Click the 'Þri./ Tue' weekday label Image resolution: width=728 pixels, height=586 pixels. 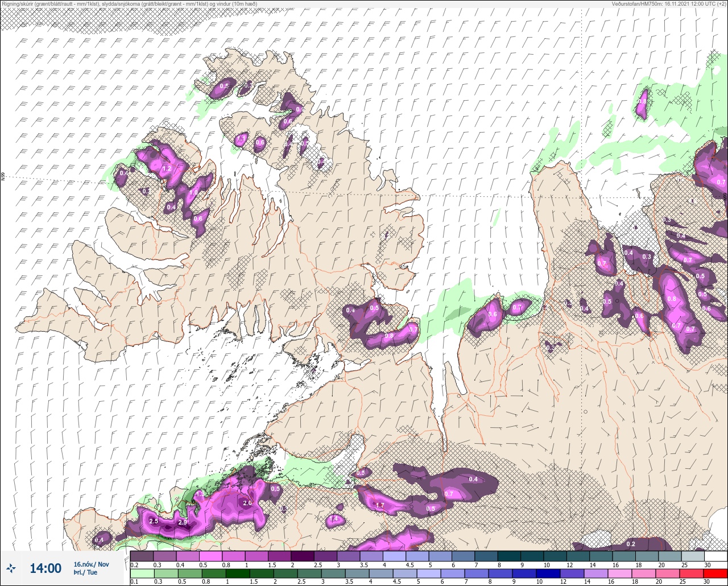pyautogui.click(x=85, y=572)
